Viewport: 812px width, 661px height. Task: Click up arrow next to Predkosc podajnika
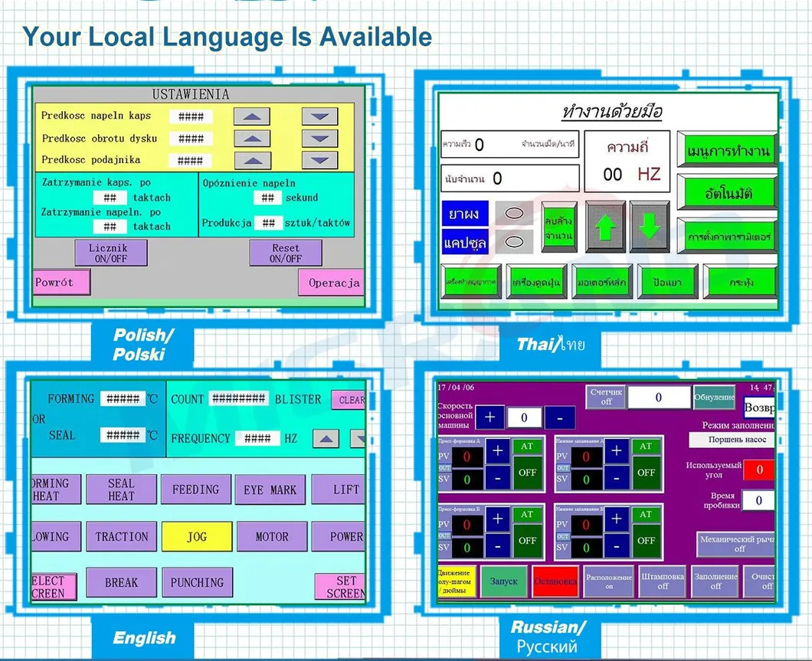252,161
